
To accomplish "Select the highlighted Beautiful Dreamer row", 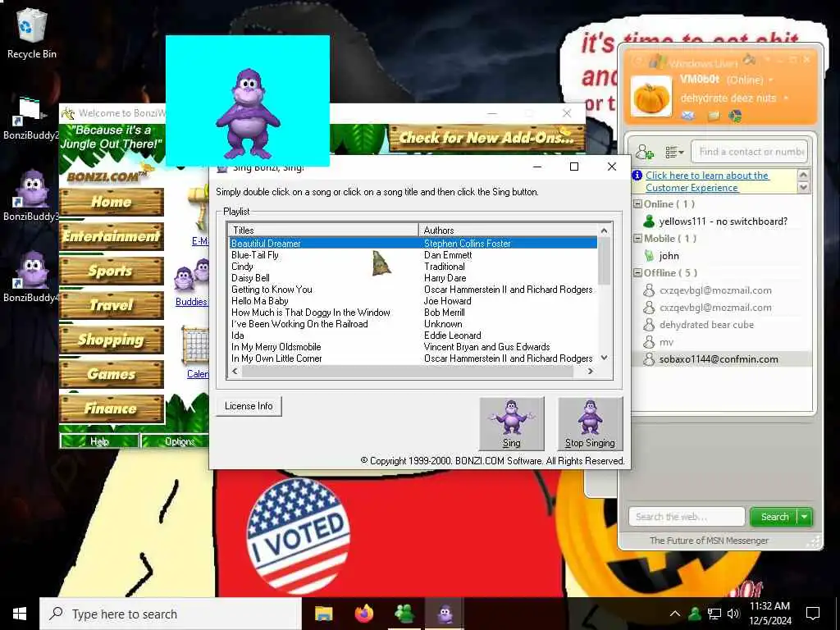I will 413,243.
